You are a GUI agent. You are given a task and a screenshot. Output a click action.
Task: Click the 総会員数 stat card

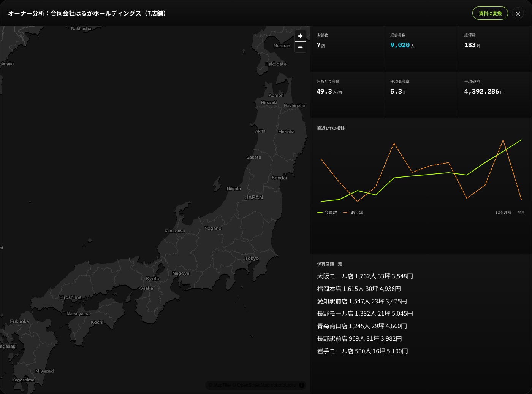[421, 49]
